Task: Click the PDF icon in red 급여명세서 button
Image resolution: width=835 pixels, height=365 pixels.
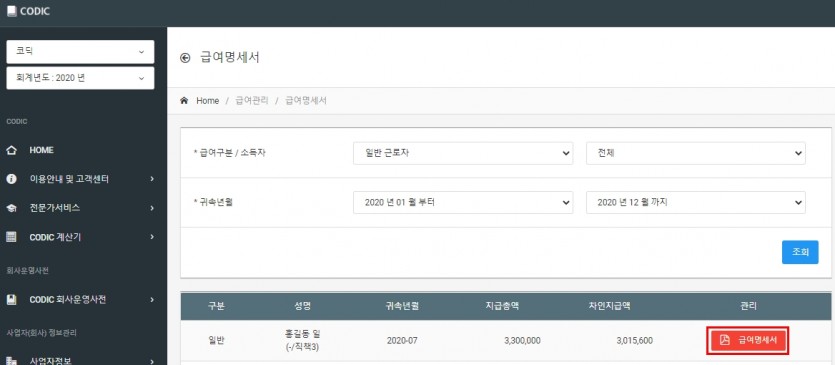Action: (x=724, y=340)
